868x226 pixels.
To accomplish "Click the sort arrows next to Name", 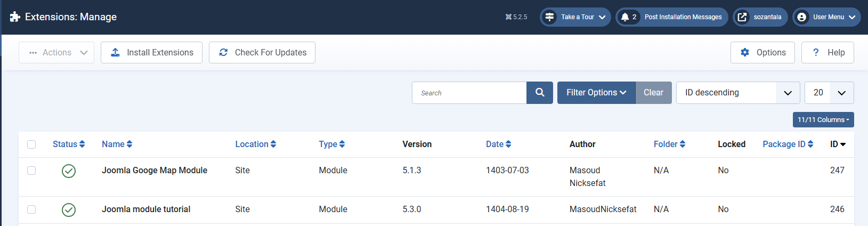I will coord(129,144).
